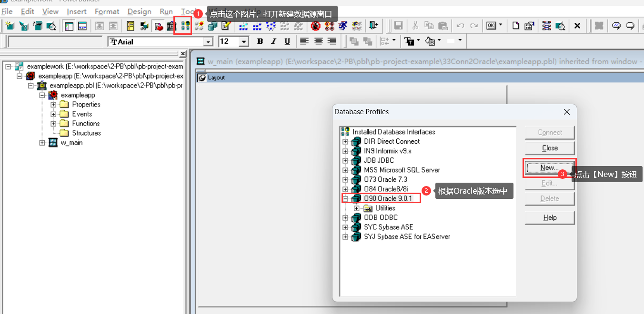Click the Cut scissors icon
The width and height of the screenshot is (644, 314).
pyautogui.click(x=415, y=26)
